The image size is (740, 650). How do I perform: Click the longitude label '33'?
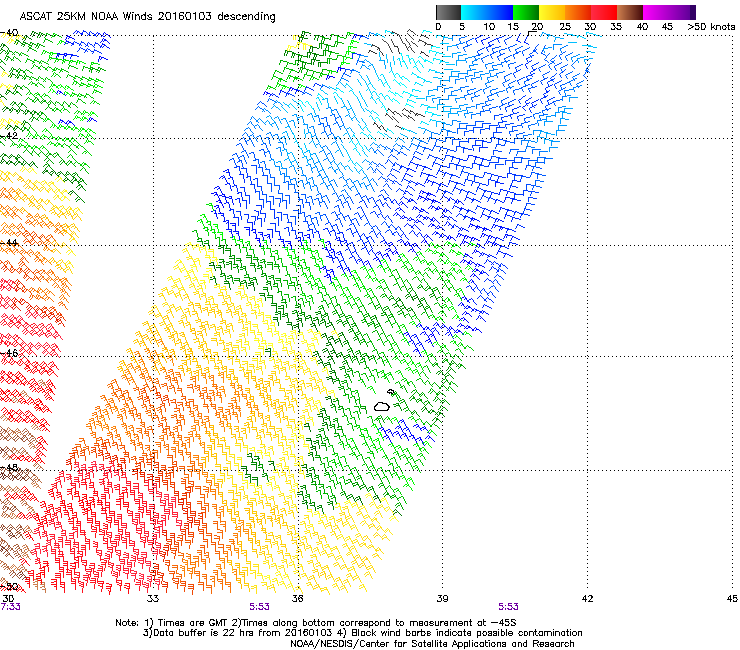153,599
